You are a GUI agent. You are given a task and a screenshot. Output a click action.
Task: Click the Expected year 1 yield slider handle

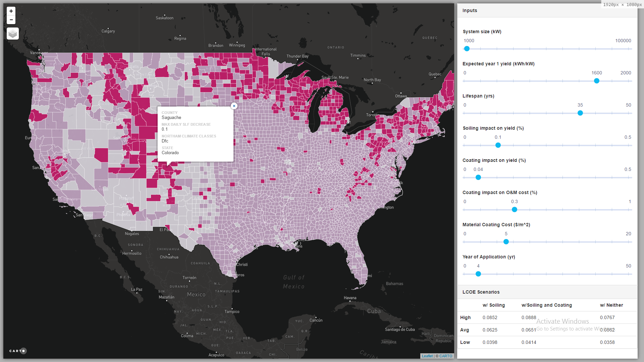click(596, 81)
